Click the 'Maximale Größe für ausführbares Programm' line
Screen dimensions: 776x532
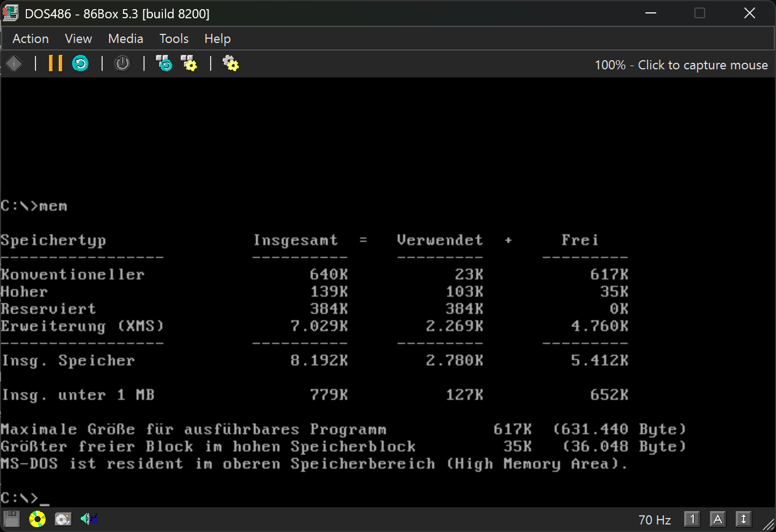click(193, 429)
